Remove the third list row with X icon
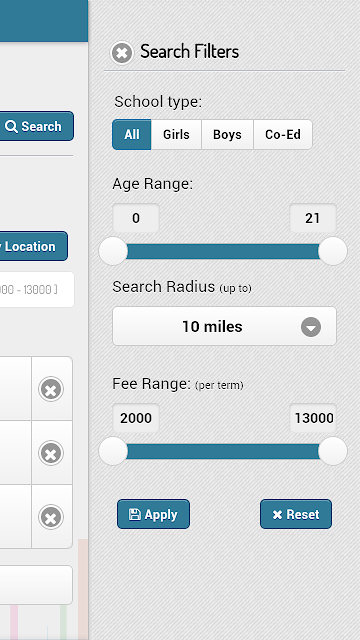The height and width of the screenshot is (640, 360). pyautogui.click(x=51, y=517)
